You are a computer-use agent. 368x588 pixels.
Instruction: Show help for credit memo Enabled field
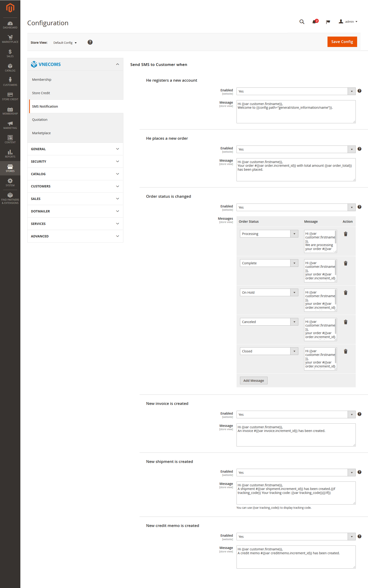point(359,536)
